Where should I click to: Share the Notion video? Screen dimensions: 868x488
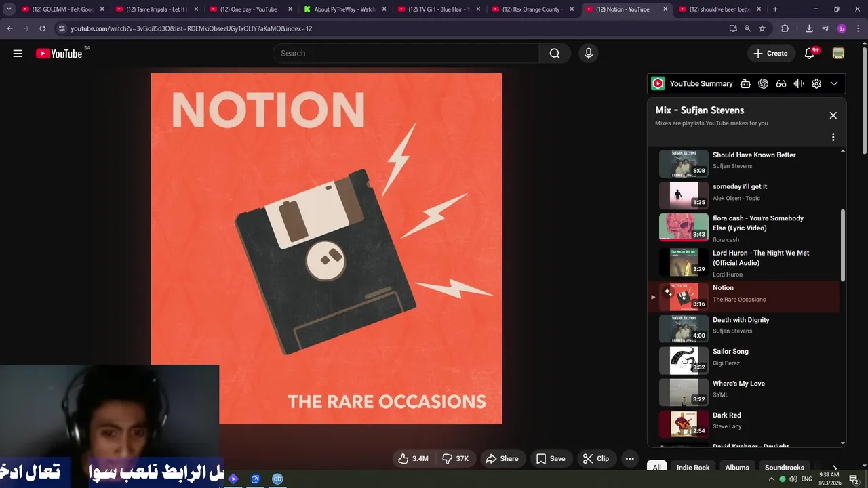(x=502, y=459)
